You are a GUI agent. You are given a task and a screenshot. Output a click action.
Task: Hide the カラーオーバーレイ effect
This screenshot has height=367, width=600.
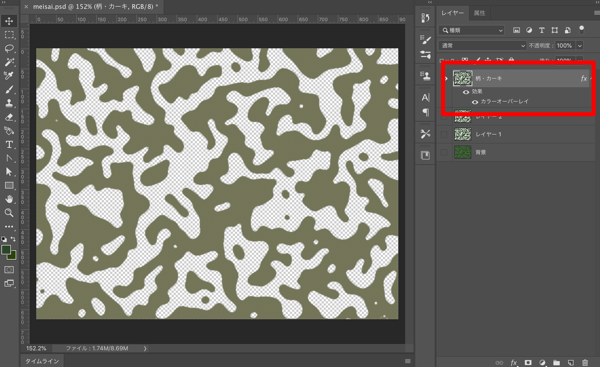(475, 102)
